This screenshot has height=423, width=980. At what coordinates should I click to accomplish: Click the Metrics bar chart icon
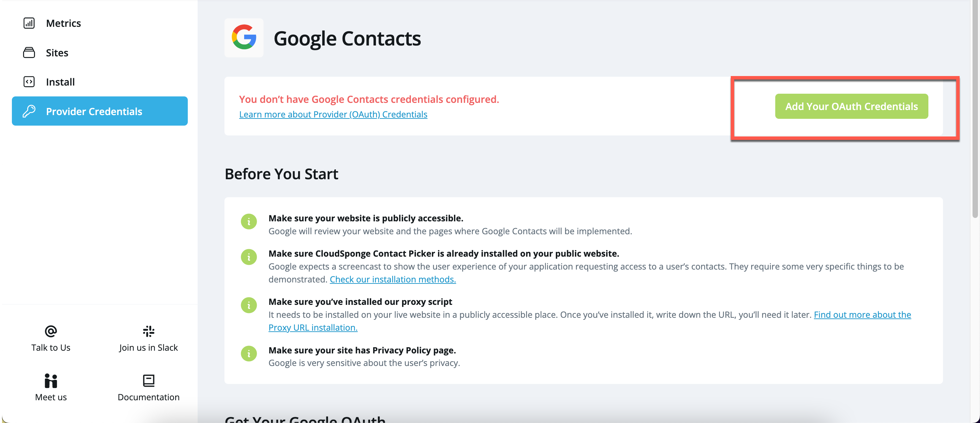pos(29,23)
